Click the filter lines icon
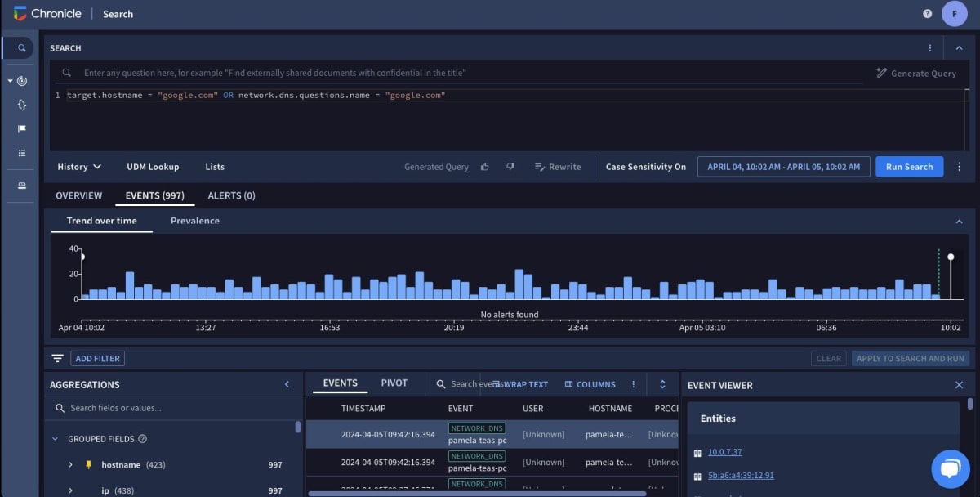Image resolution: width=980 pixels, height=497 pixels. (57, 358)
